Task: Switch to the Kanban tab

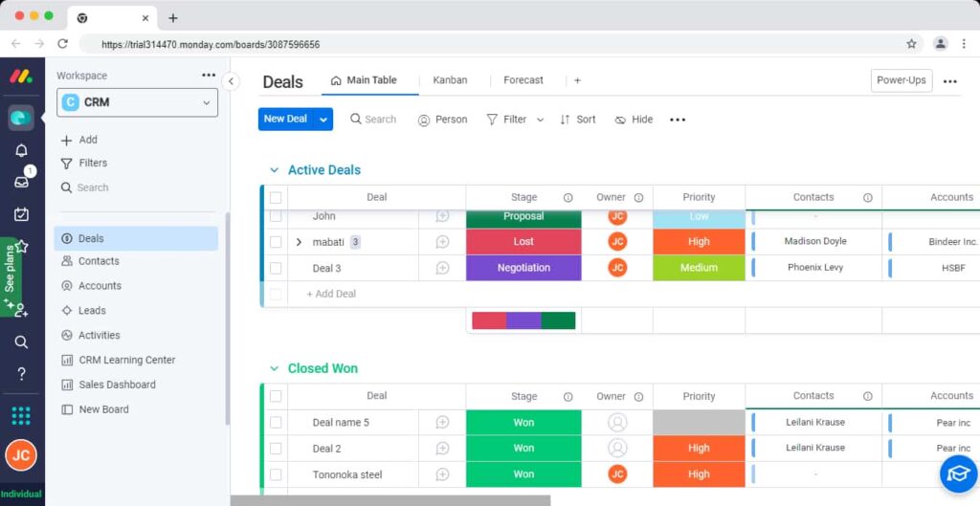Action: coord(450,80)
